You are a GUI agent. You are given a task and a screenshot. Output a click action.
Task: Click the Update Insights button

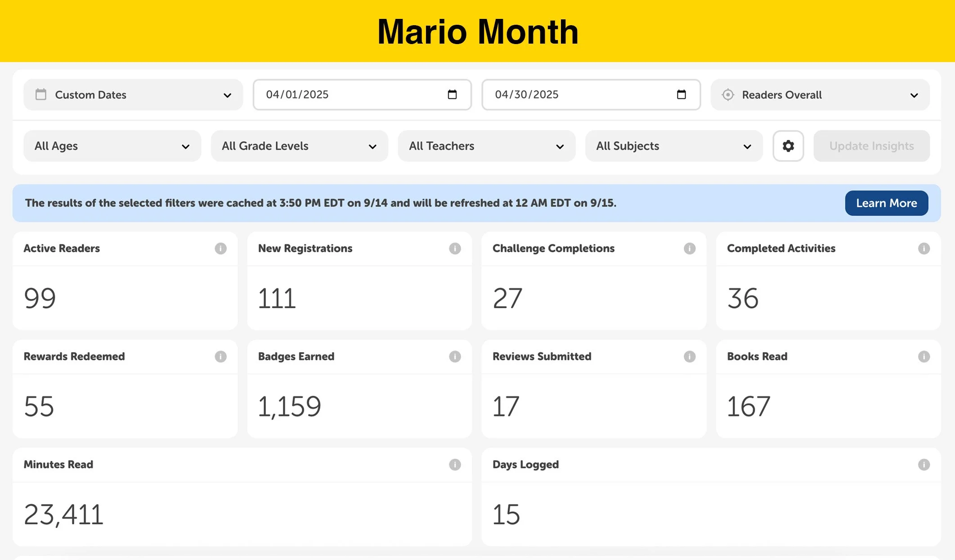(x=871, y=146)
